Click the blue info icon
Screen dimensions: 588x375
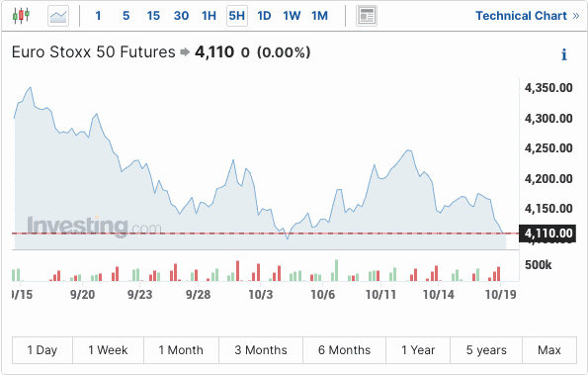563,54
